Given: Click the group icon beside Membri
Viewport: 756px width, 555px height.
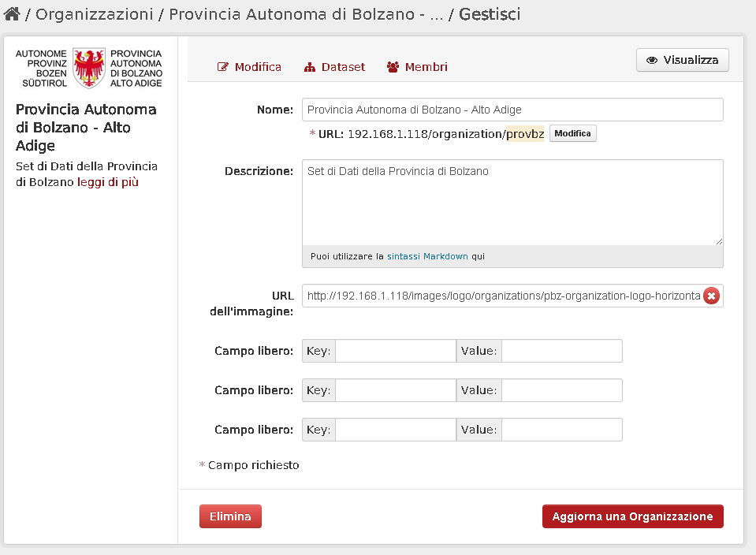Looking at the screenshot, I should [393, 67].
